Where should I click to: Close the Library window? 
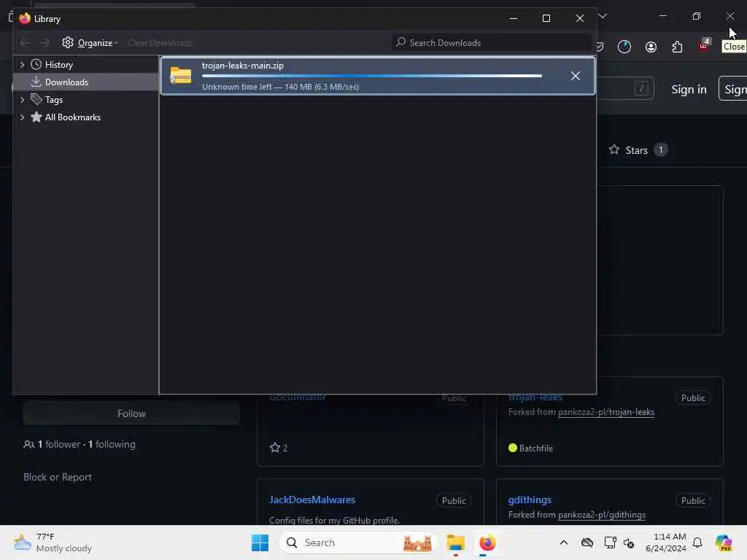coord(579,18)
